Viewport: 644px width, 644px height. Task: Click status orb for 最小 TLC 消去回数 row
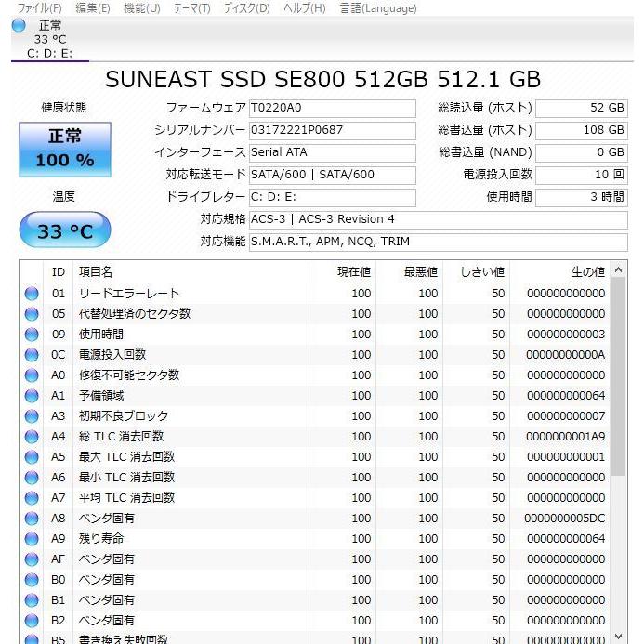(x=32, y=478)
